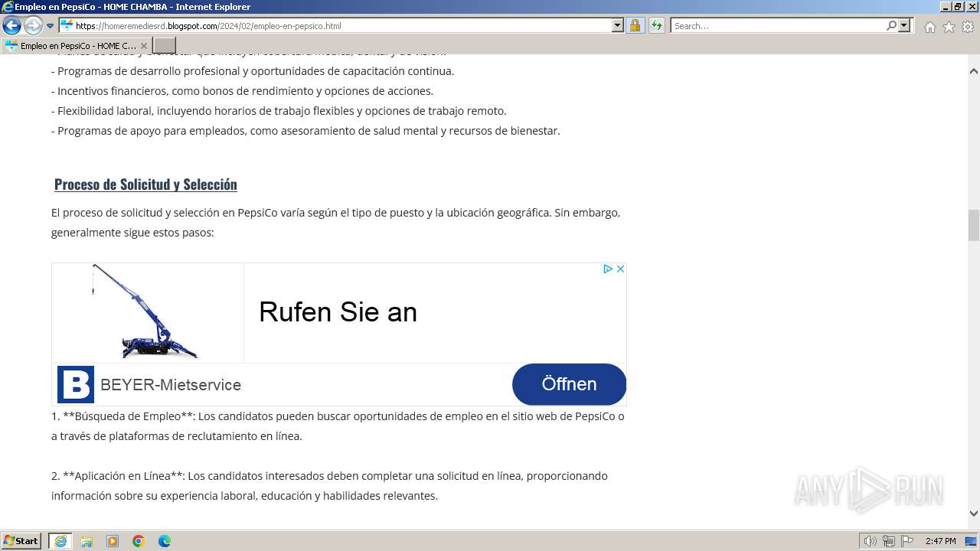Click the search magnifier icon

pos(891,25)
